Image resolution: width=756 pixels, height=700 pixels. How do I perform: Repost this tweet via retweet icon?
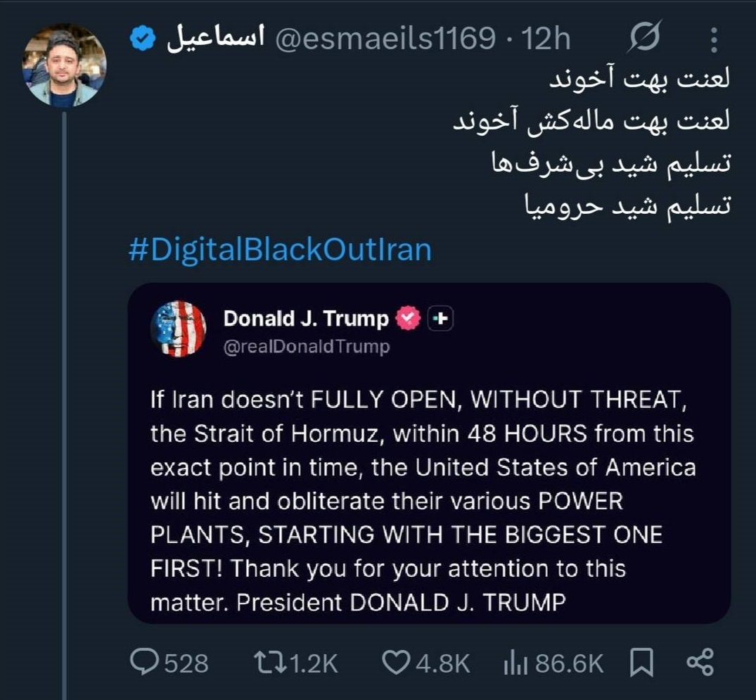[x=271, y=662]
